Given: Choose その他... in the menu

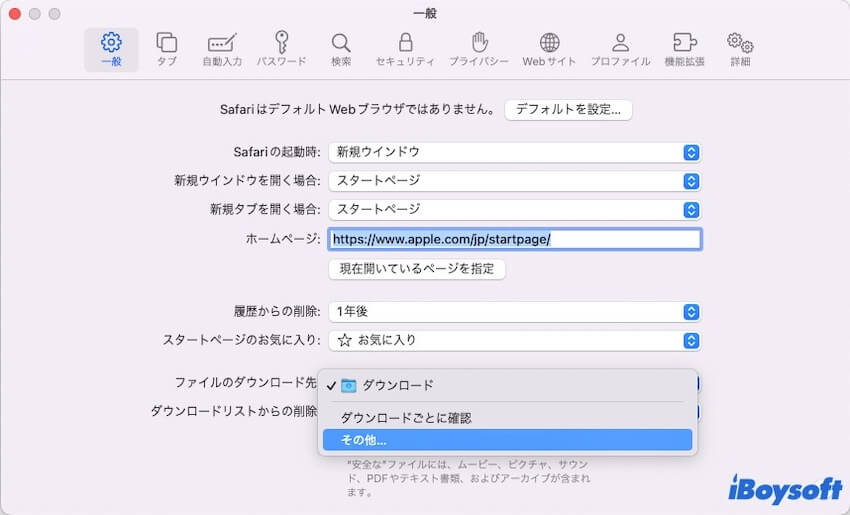Looking at the screenshot, I should (x=507, y=440).
